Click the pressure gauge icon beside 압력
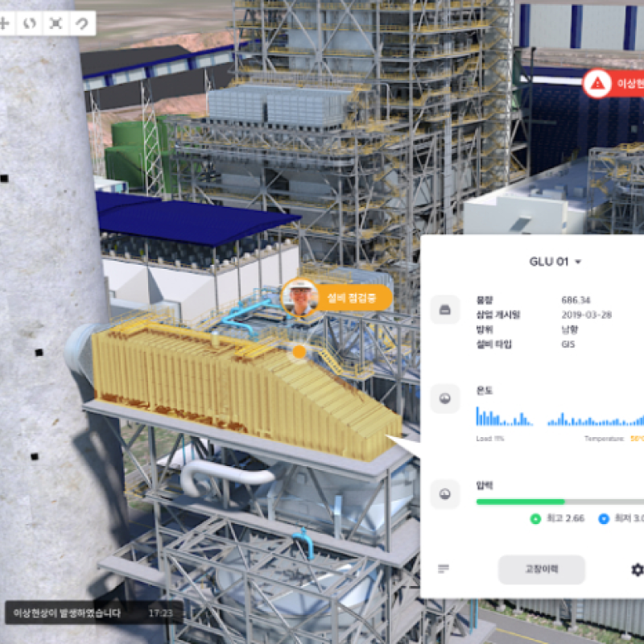 point(444,491)
